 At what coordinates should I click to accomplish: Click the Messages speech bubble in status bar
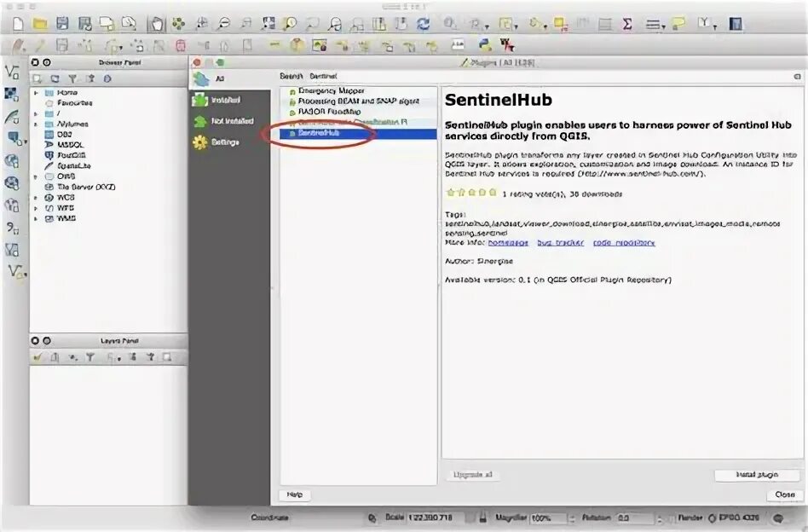(778, 518)
